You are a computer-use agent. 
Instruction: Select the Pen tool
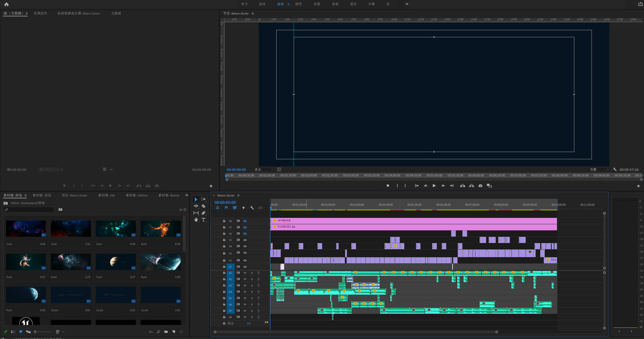203,213
